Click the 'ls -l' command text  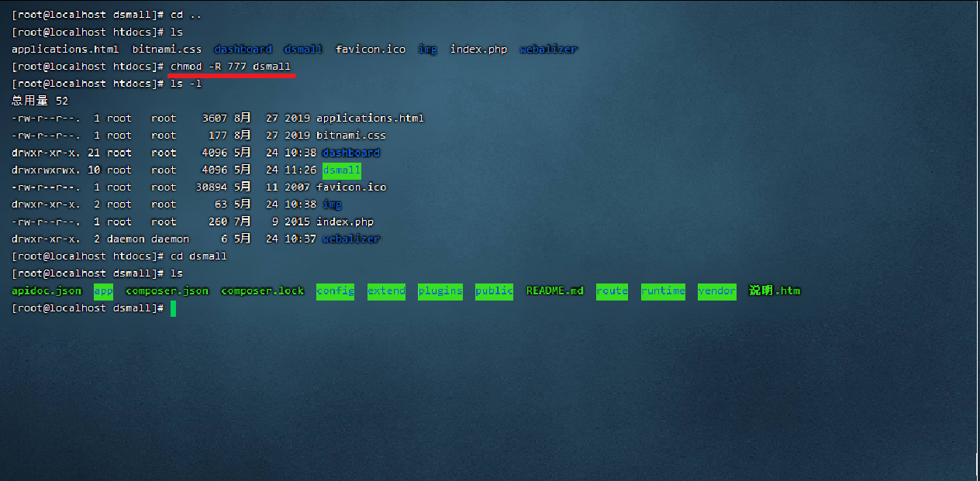[x=186, y=84]
